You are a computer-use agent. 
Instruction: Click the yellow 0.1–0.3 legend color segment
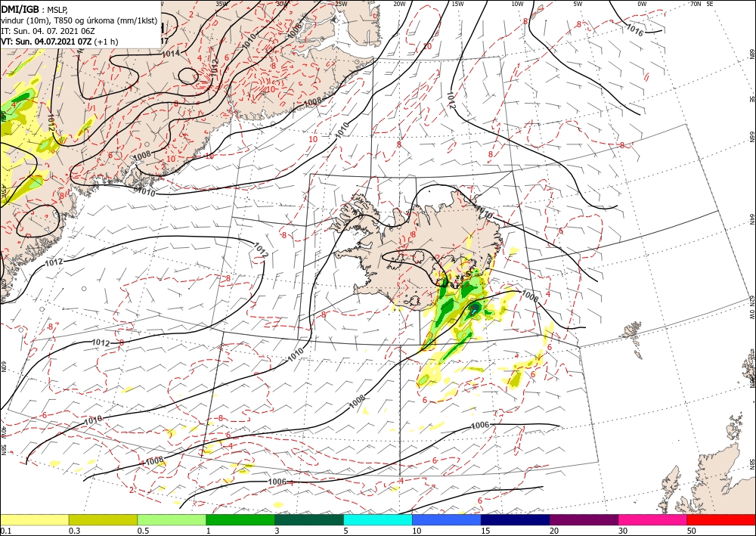[34, 519]
